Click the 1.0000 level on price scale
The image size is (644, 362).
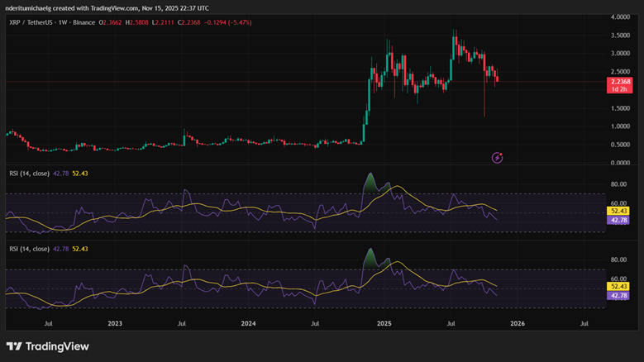620,126
